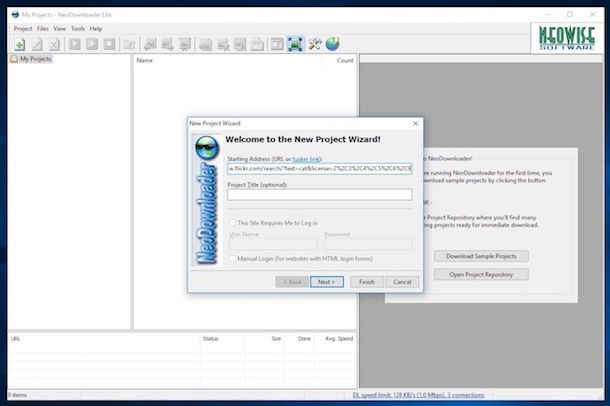610x406 pixels.
Task: Open the Project menu
Action: pos(22,29)
